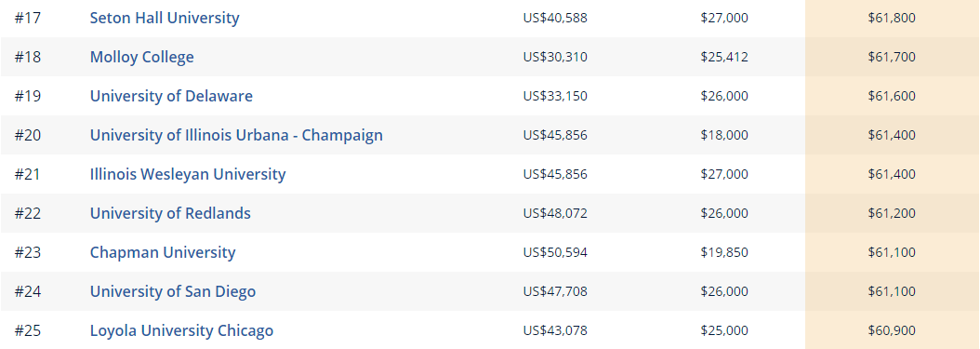
Task: Open the Molloy College link
Action: [142, 57]
